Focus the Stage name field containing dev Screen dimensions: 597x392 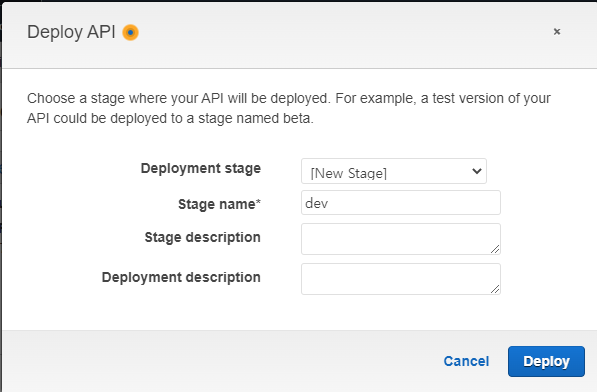(x=401, y=202)
